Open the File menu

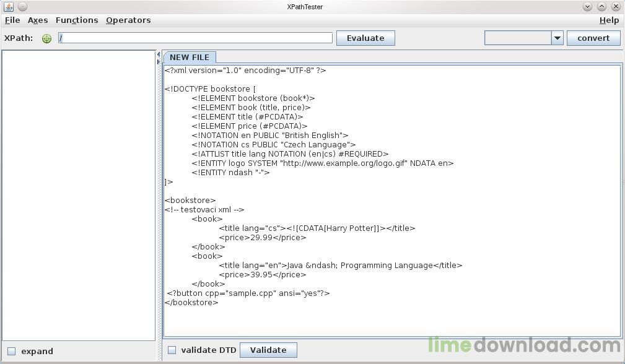(x=12, y=20)
